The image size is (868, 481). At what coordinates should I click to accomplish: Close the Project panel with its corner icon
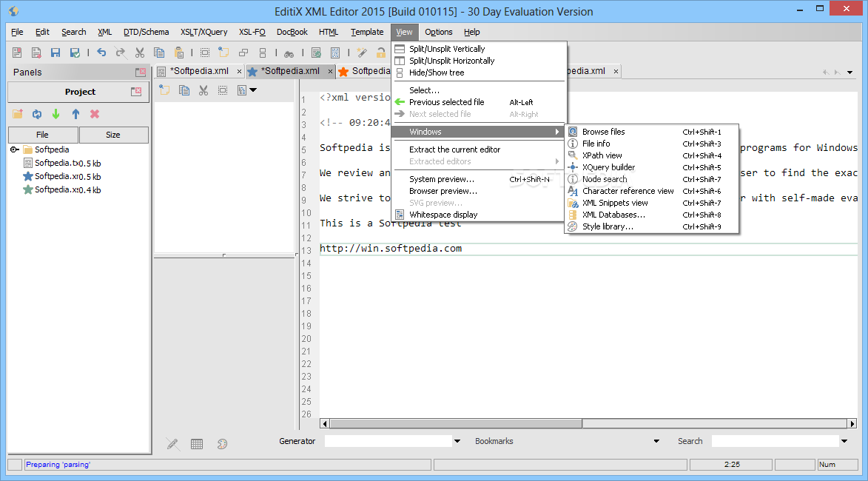click(x=136, y=91)
